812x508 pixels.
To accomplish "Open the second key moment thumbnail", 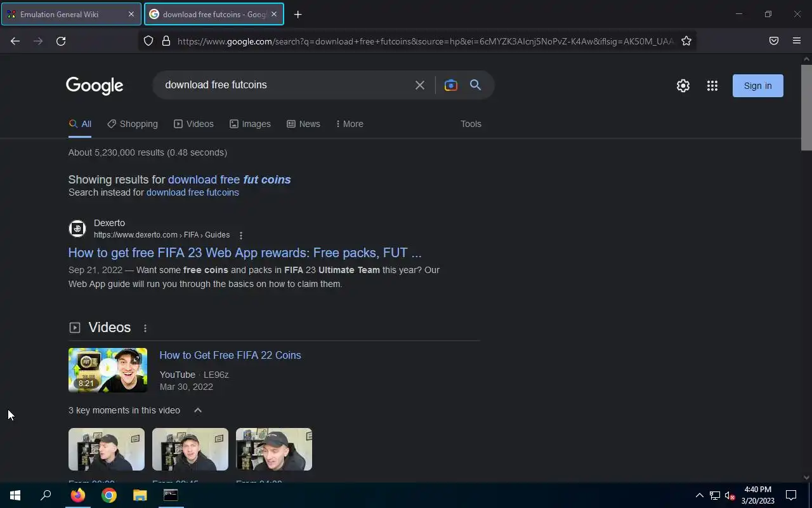I will tap(190, 450).
